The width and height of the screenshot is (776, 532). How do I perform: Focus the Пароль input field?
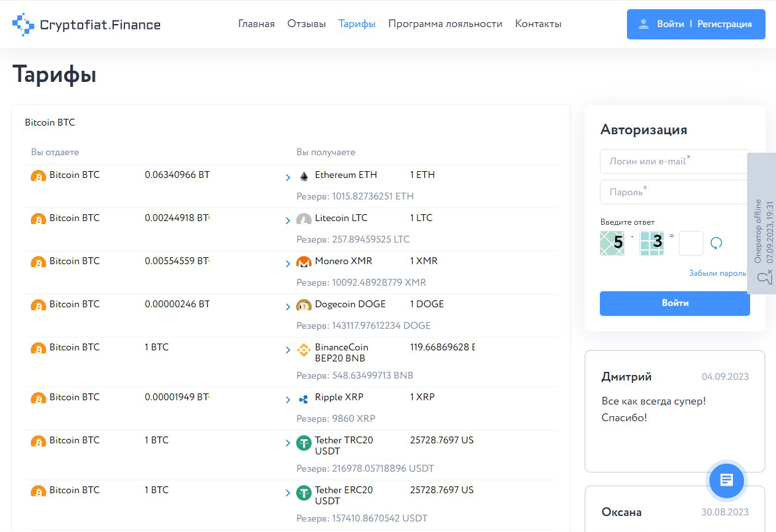675,192
